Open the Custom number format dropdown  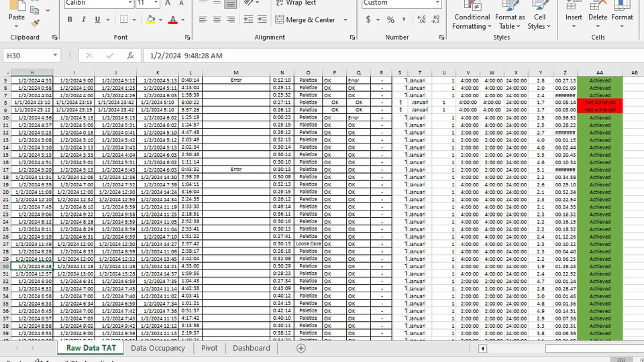point(437,3)
